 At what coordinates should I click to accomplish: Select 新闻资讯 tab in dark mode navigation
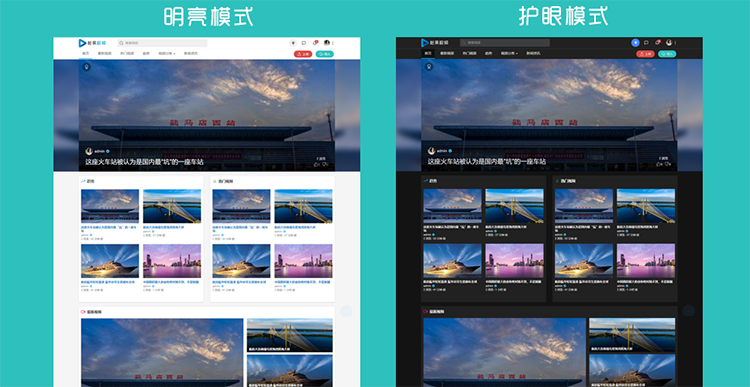click(x=533, y=54)
